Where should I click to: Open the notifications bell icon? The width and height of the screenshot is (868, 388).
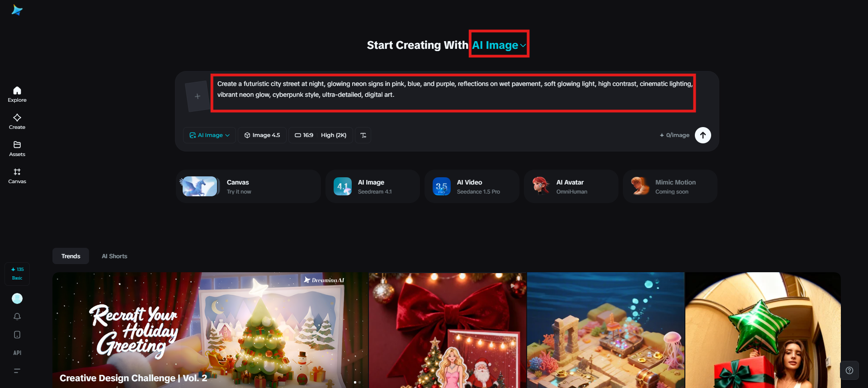pos(17,317)
